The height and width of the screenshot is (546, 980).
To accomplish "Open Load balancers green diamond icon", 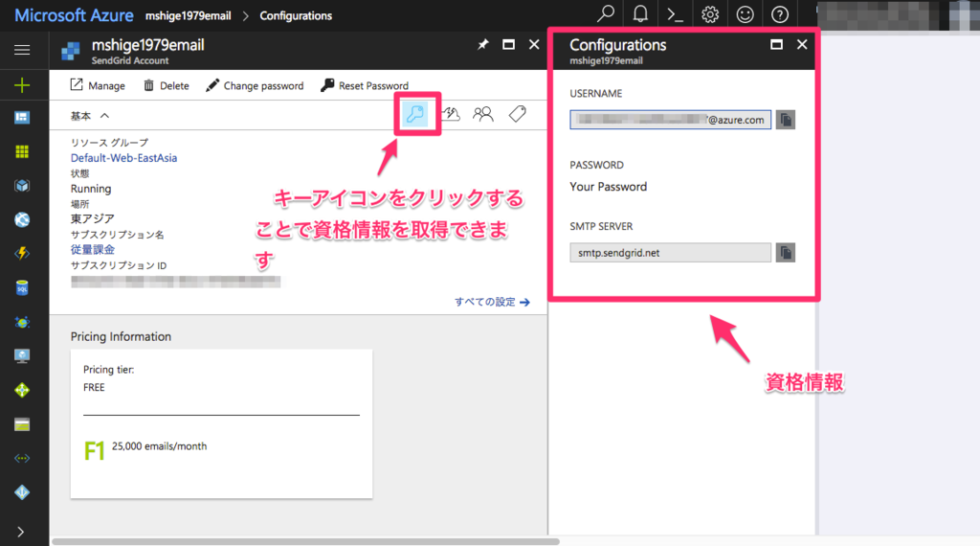I will [22, 390].
